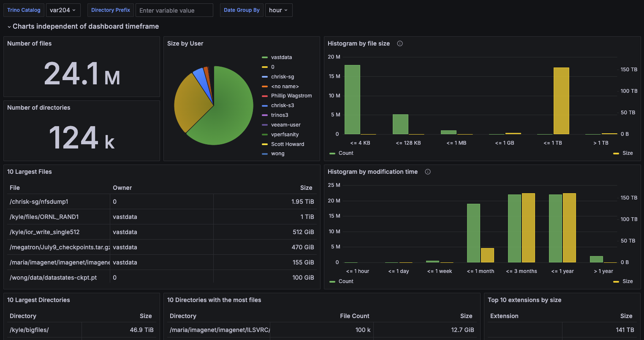Open the Number of directories panel title menu
The image size is (644, 340).
[39, 108]
